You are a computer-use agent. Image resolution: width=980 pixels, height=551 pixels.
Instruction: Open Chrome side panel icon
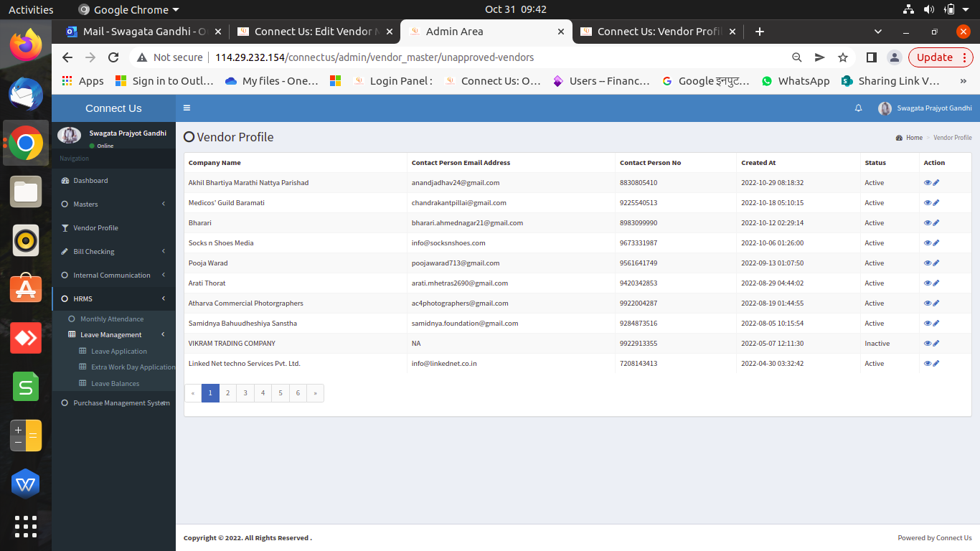pos(872,57)
